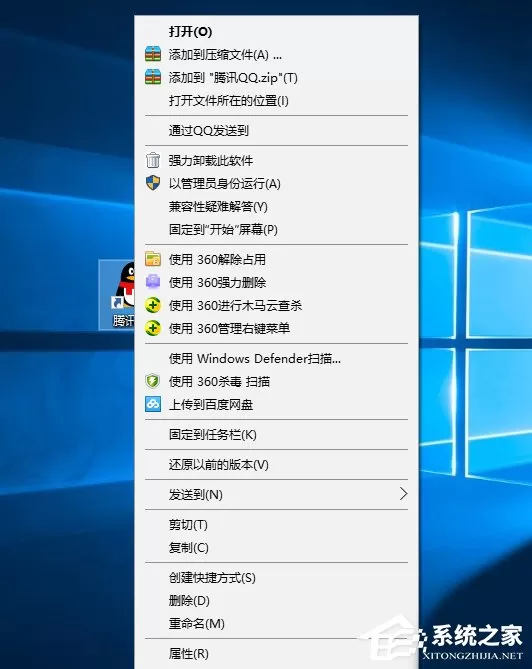This screenshot has height=669, width=532.
Task: Expand the 发送到(N) submenu arrow
Action: (403, 494)
